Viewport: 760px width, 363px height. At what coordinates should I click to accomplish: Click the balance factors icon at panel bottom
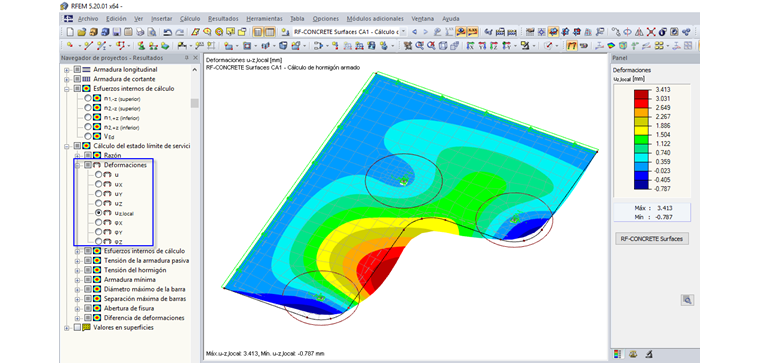(x=633, y=354)
